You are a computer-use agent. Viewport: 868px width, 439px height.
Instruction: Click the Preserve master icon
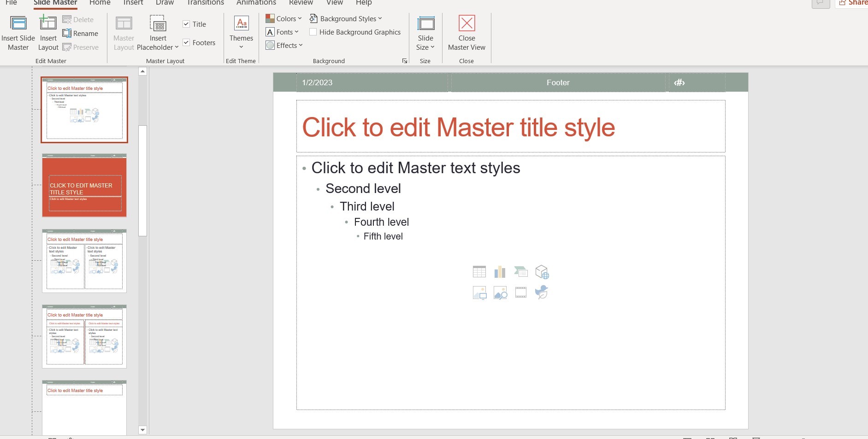pos(67,47)
